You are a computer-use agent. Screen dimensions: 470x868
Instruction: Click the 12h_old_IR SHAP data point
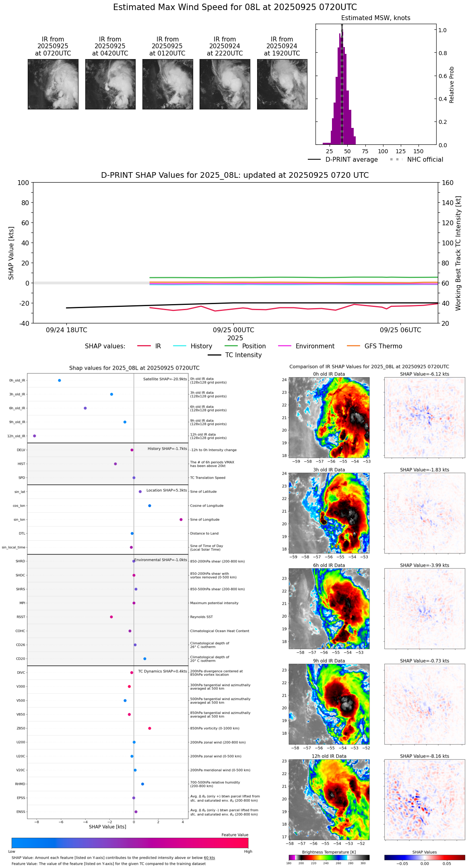(35, 436)
